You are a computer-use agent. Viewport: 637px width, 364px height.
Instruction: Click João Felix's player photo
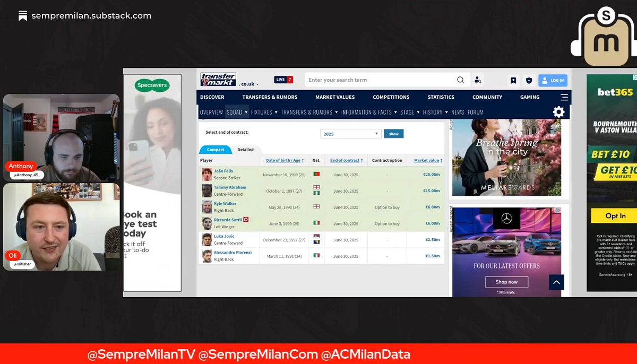[207, 175]
